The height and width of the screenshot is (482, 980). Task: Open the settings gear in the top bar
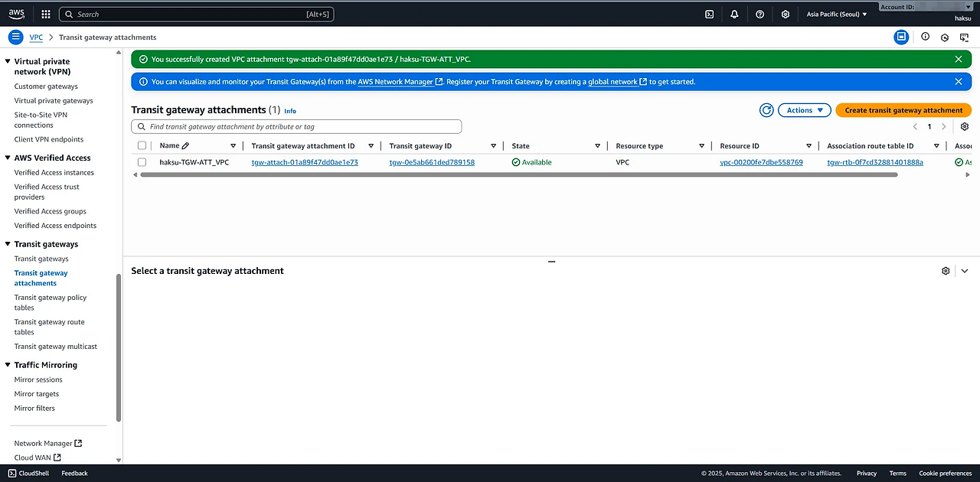click(x=785, y=14)
